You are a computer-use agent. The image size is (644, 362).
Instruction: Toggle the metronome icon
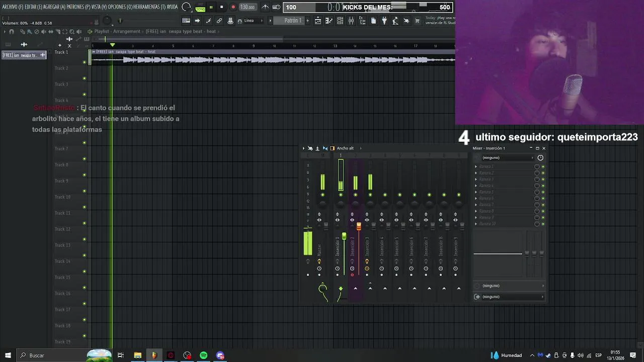[x=266, y=7]
